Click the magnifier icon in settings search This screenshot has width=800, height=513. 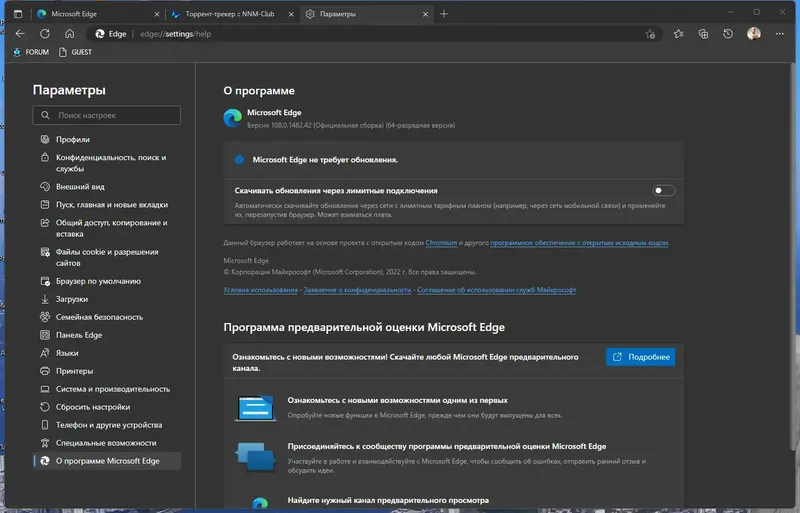click(x=45, y=115)
